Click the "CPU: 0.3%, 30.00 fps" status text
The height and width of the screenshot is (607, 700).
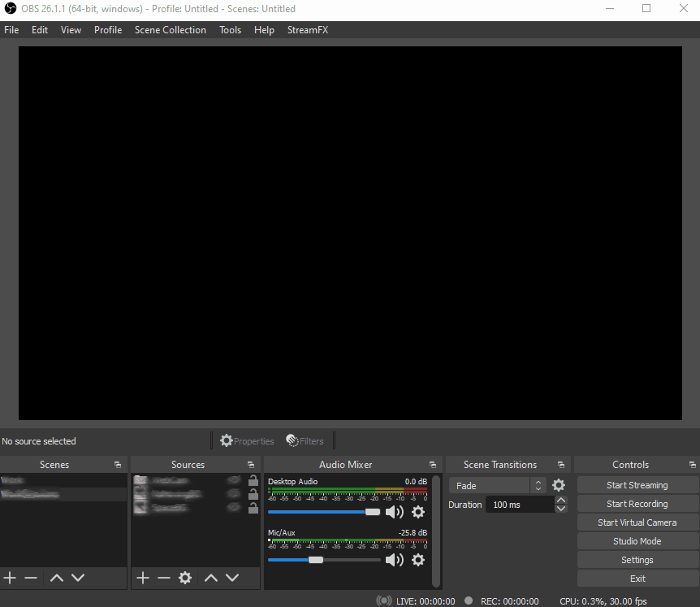603,601
